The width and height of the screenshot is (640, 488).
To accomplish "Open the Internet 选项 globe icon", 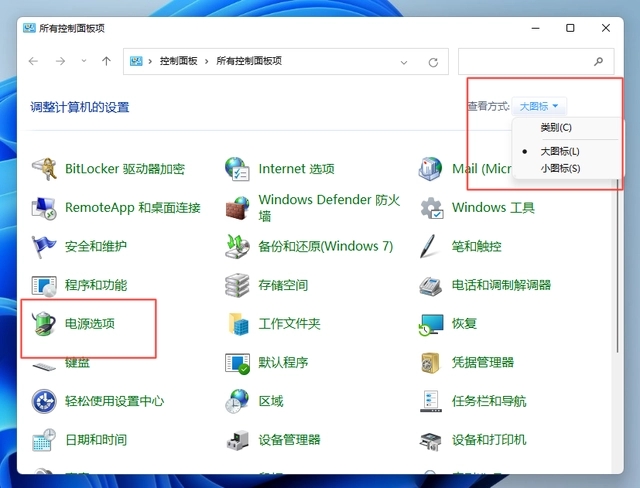I will 237,169.
